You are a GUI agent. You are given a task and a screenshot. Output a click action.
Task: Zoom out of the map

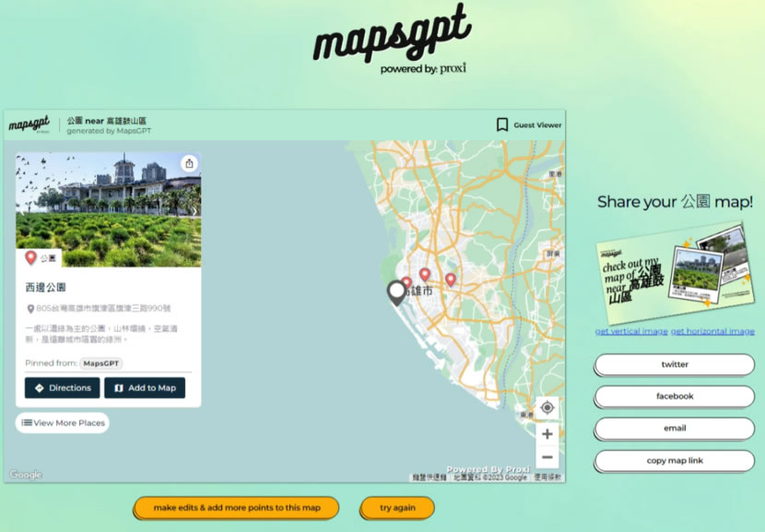547,457
